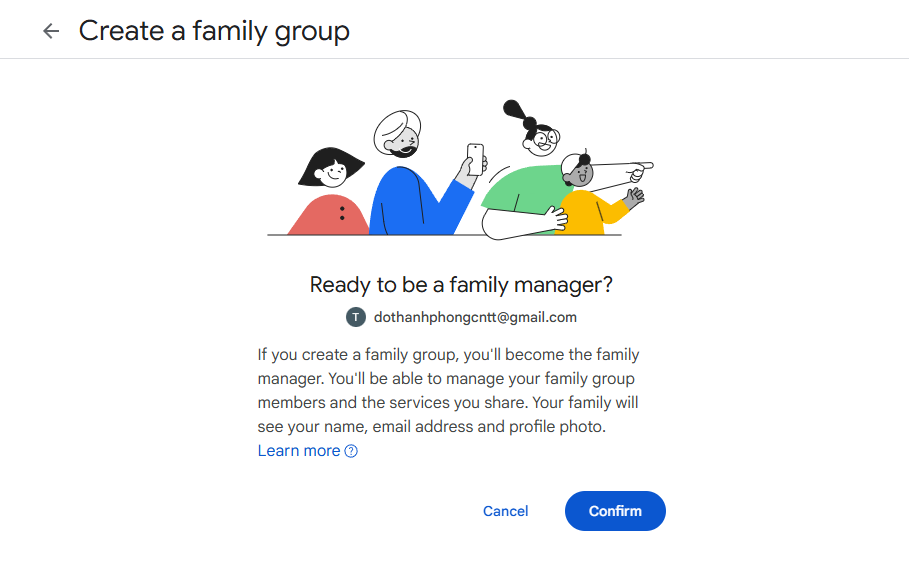This screenshot has width=909, height=584.
Task: Open the question mark help icon
Action: tap(351, 451)
